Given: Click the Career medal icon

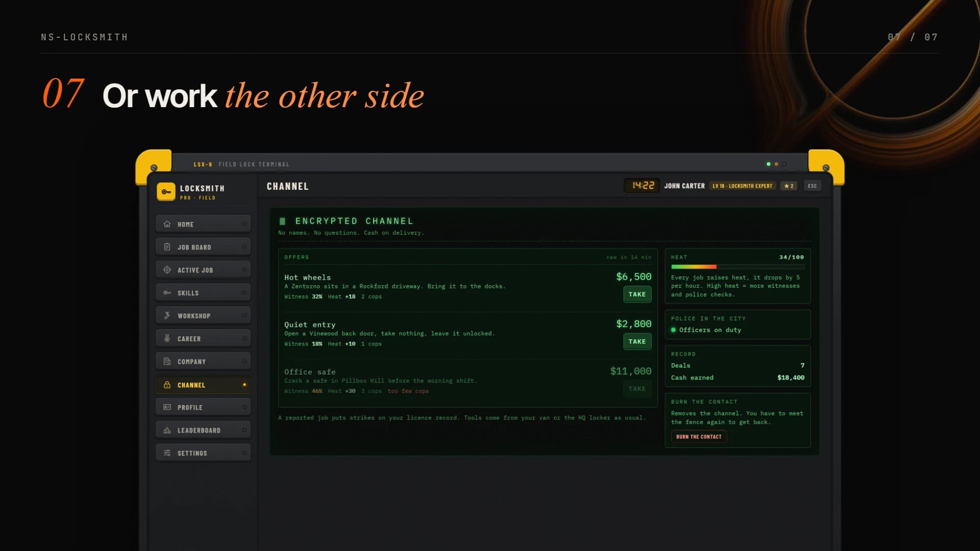Looking at the screenshot, I should (x=167, y=338).
